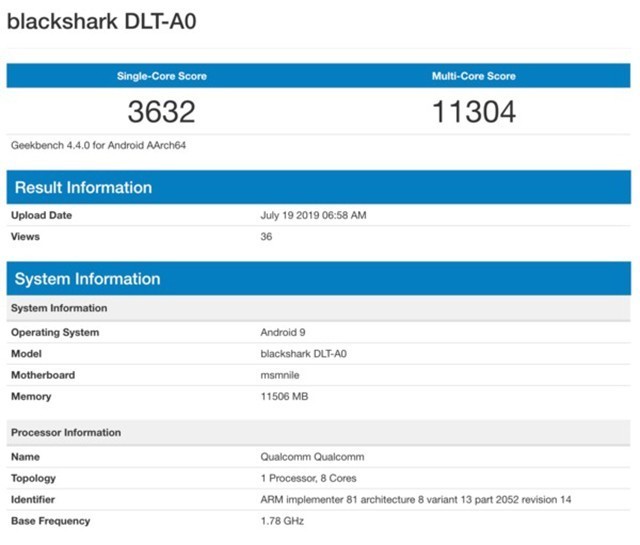
Task: Select the Qualcomm Qualcomm processor name
Action: coord(310,456)
